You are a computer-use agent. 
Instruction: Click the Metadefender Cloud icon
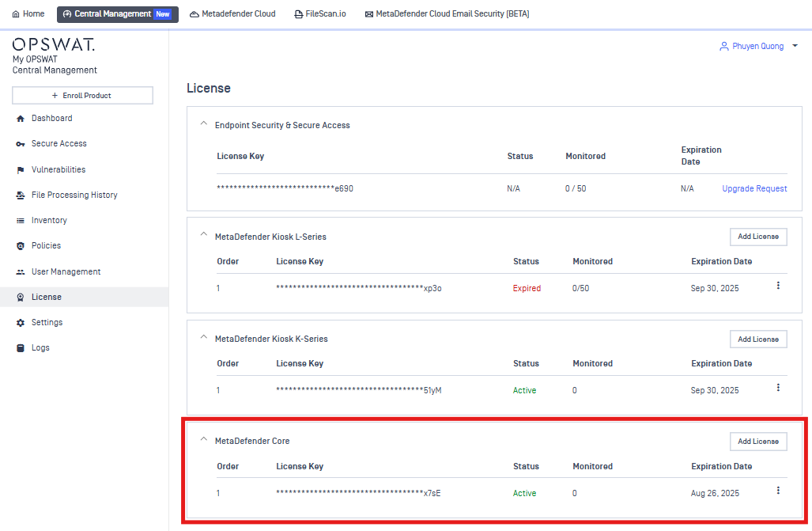(195, 14)
